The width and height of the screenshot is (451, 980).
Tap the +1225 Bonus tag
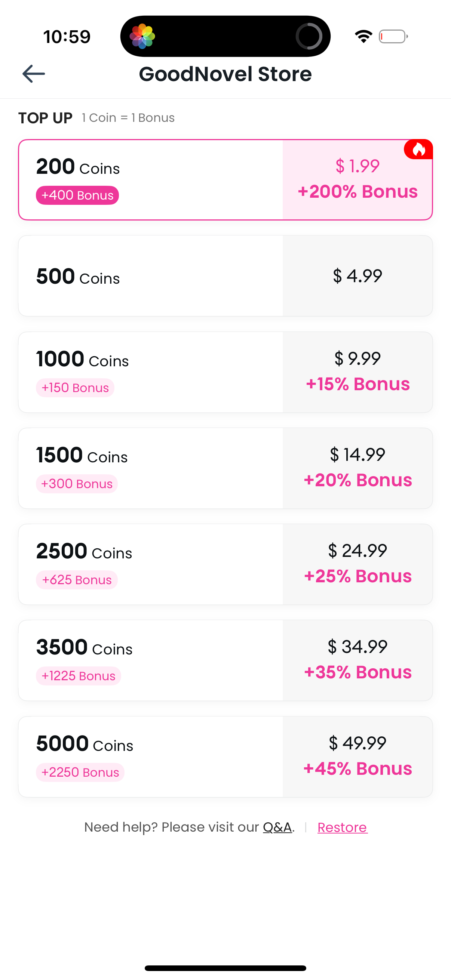[79, 676]
